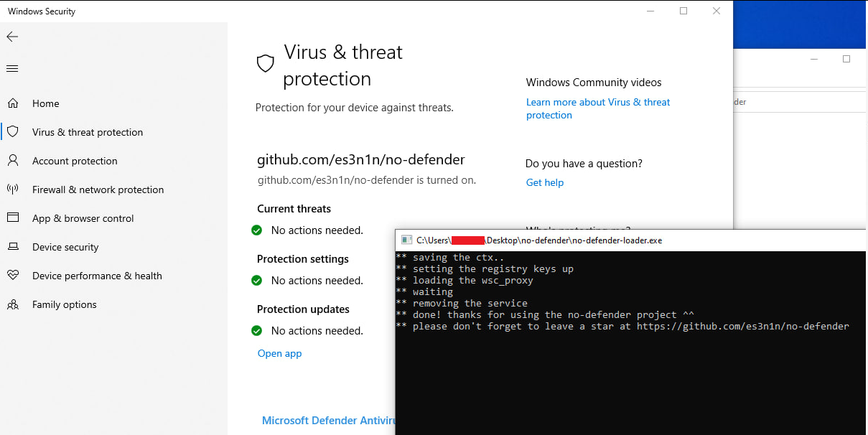Open the Get help link
The image size is (868, 435).
pyautogui.click(x=545, y=182)
